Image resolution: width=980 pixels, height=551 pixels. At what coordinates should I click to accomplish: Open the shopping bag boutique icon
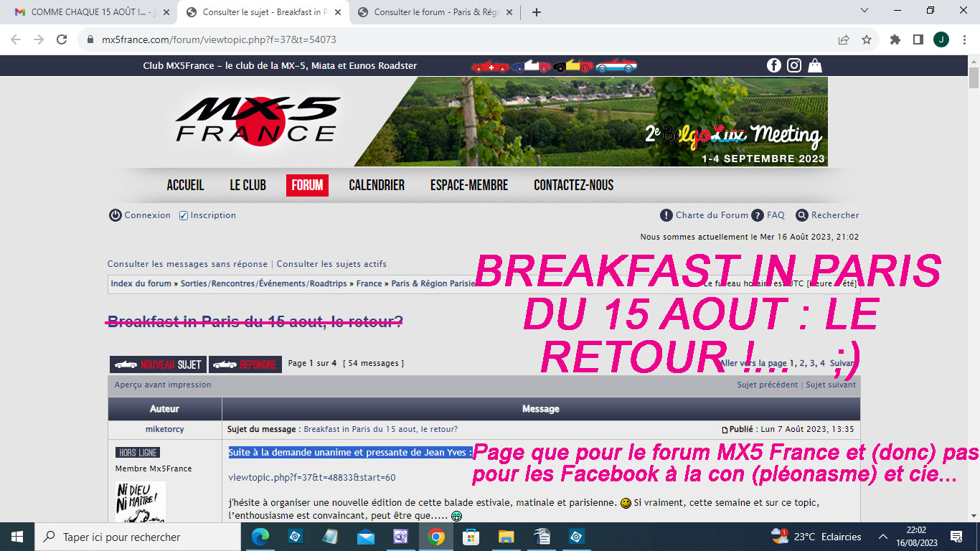(814, 65)
